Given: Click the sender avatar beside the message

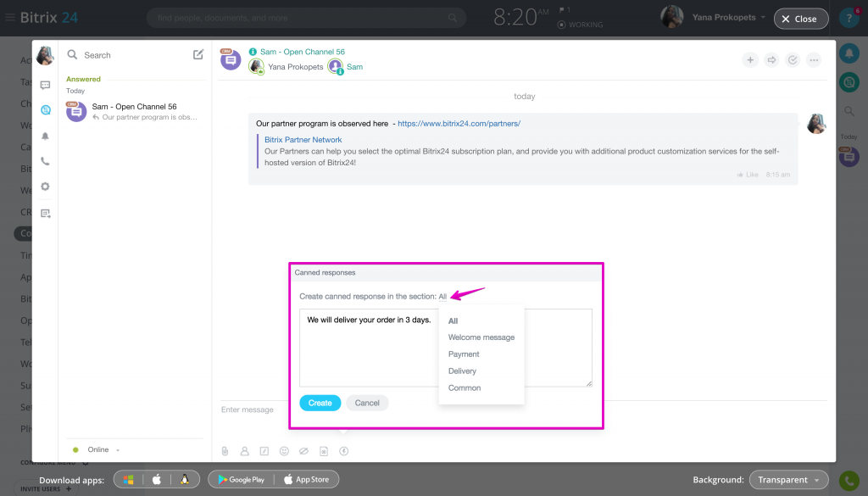Looking at the screenshot, I should [816, 124].
